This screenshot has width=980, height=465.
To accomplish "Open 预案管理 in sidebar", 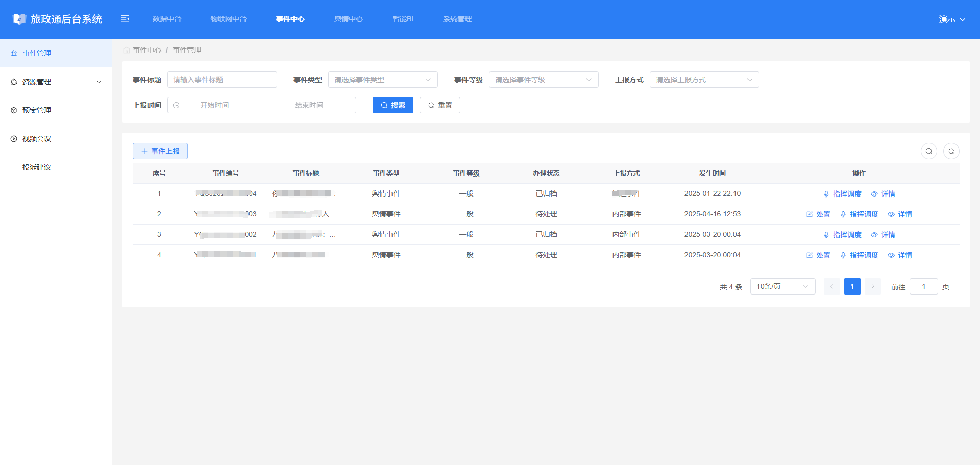I will [56, 110].
